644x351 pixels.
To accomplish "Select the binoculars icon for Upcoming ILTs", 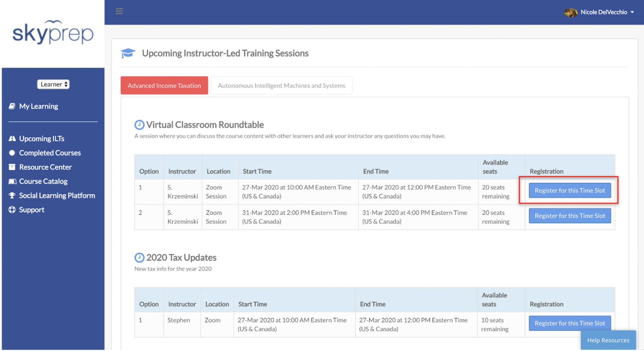I will coord(12,138).
